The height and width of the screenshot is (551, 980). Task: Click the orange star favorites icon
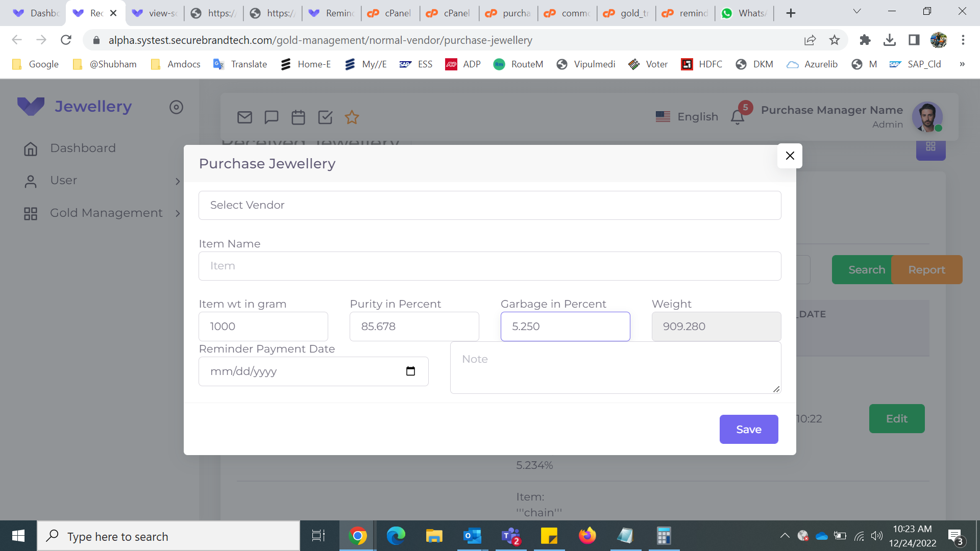352,117
